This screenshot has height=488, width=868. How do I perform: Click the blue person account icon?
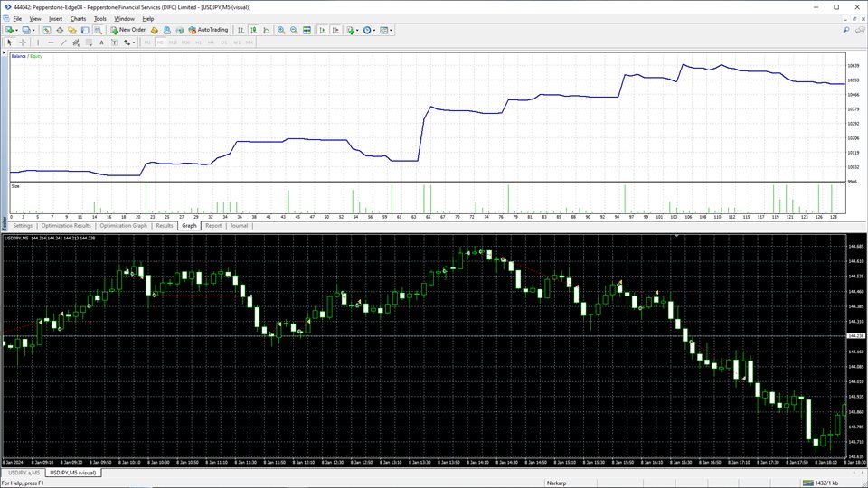[x=167, y=30]
